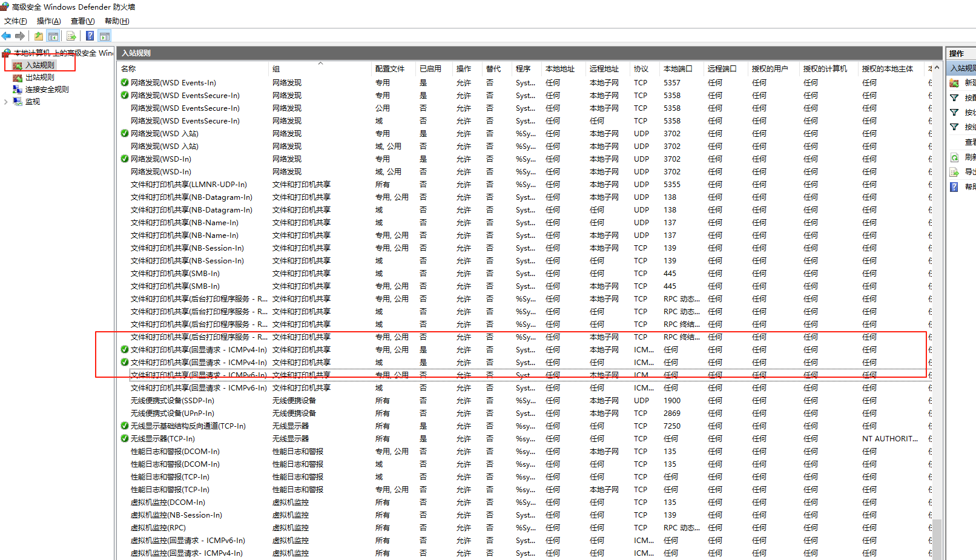Sort by the 程序 column header

tap(527, 69)
